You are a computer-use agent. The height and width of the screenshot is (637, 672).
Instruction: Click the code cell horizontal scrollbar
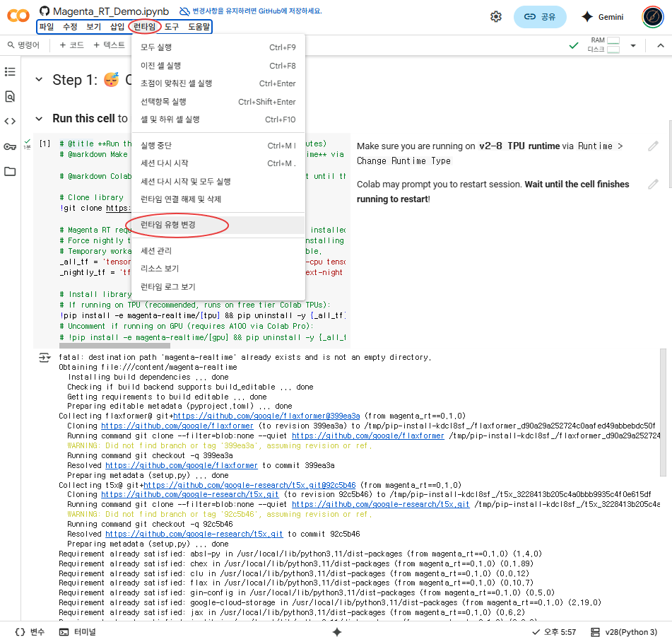tap(115, 346)
